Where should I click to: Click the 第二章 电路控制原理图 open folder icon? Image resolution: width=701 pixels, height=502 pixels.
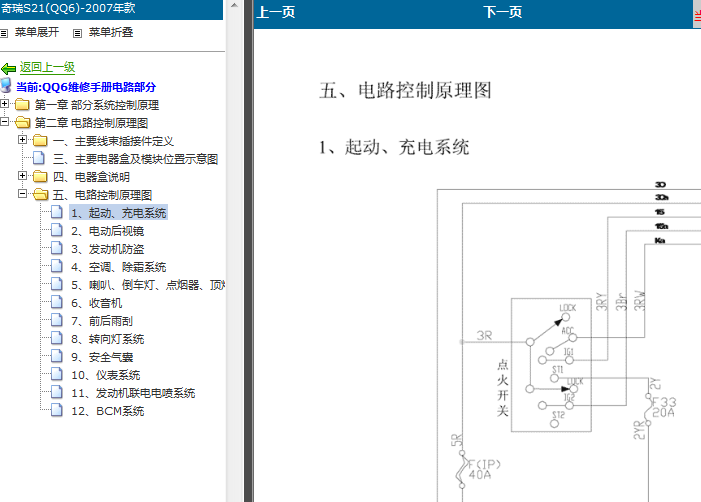(x=22, y=122)
